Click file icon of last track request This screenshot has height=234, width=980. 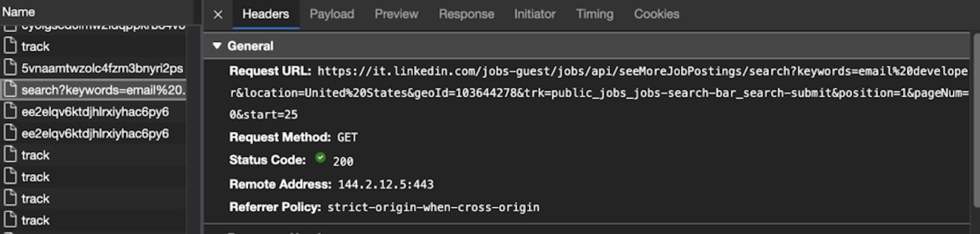10,220
